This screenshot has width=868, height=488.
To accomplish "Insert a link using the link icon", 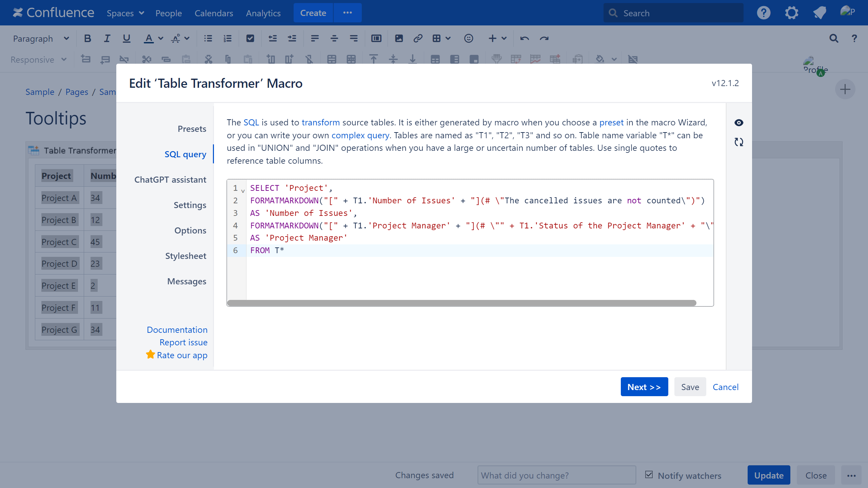I will 418,39.
